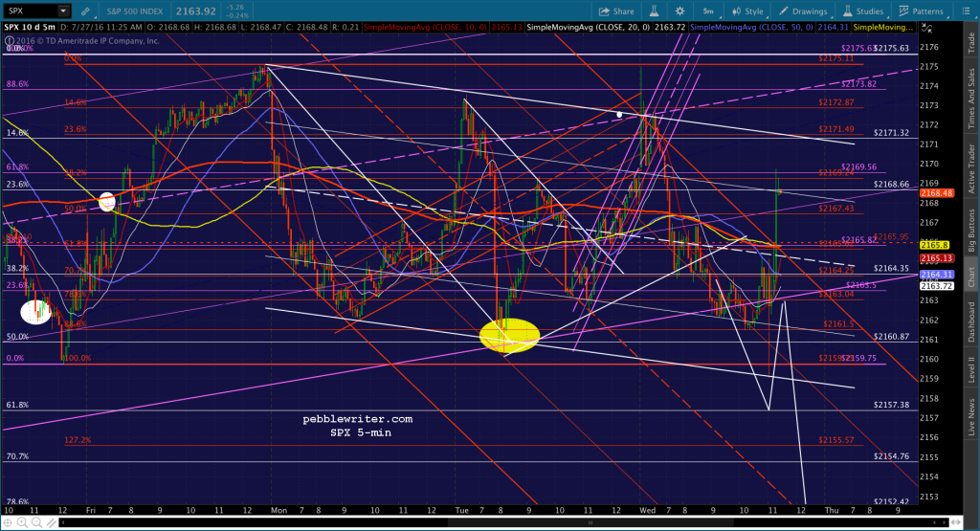
Task: Click the list menu icon at top right
Action: click(x=966, y=11)
